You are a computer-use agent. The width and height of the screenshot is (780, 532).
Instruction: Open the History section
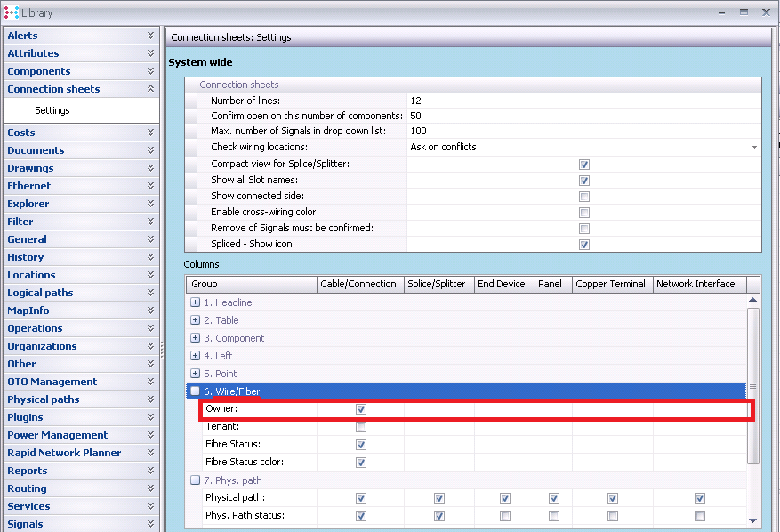click(81, 257)
